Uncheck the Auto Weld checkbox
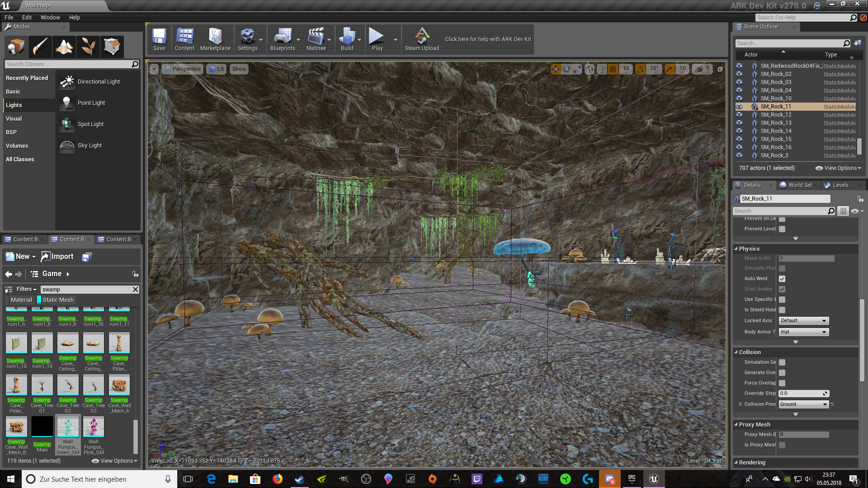Image resolution: width=868 pixels, height=488 pixels. coord(782,279)
